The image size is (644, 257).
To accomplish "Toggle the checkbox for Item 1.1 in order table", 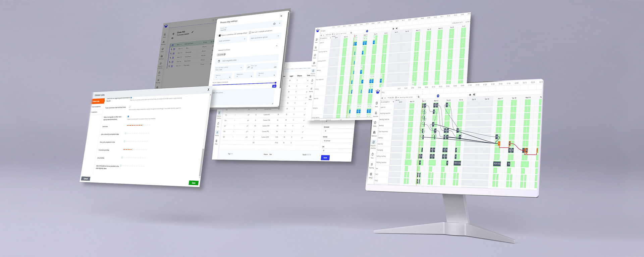I will click(x=174, y=49).
